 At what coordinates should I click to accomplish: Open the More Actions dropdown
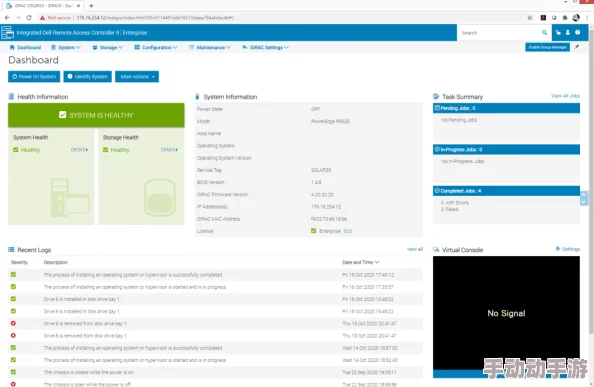(137, 76)
